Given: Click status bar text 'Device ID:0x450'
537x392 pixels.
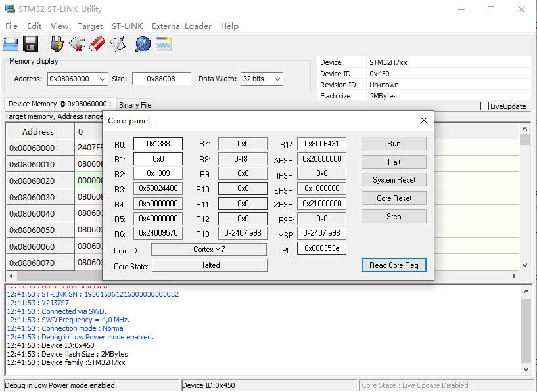Looking at the screenshot, I should pyautogui.click(x=208, y=385).
